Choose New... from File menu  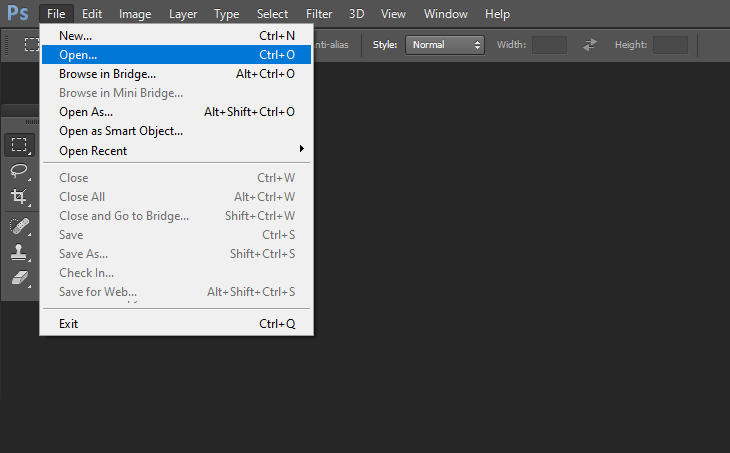pos(176,36)
